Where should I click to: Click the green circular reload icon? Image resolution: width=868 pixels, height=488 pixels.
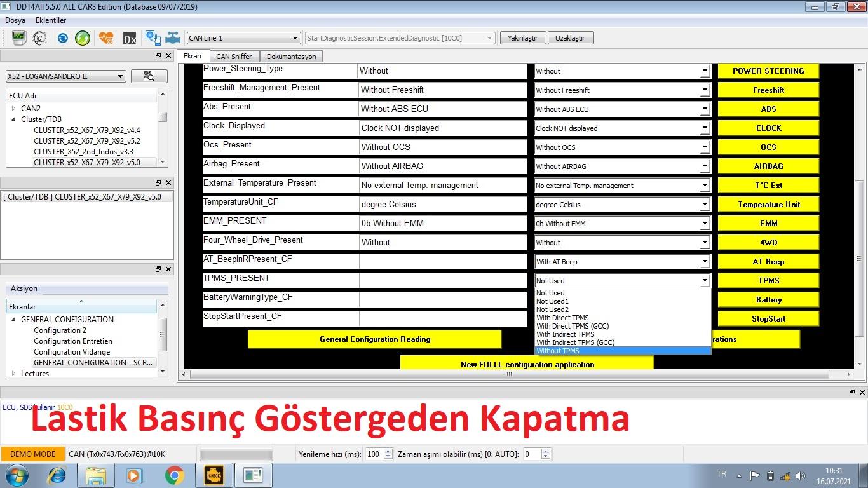click(x=83, y=38)
